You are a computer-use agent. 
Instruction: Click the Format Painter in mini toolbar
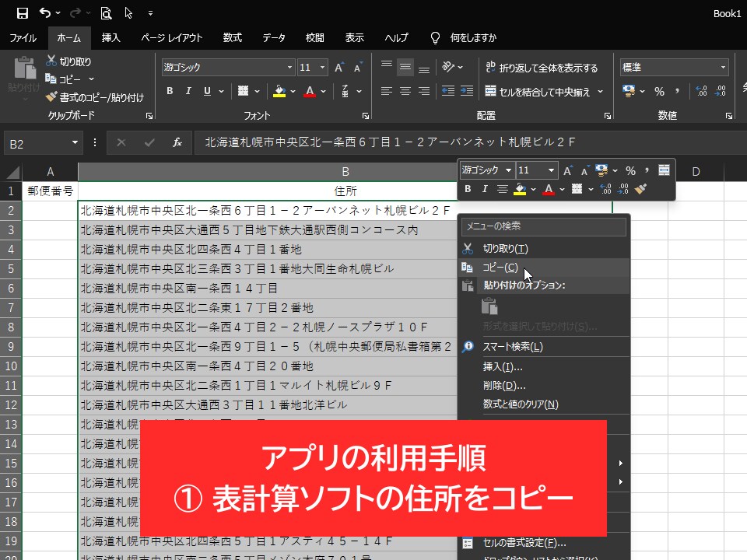pos(640,189)
